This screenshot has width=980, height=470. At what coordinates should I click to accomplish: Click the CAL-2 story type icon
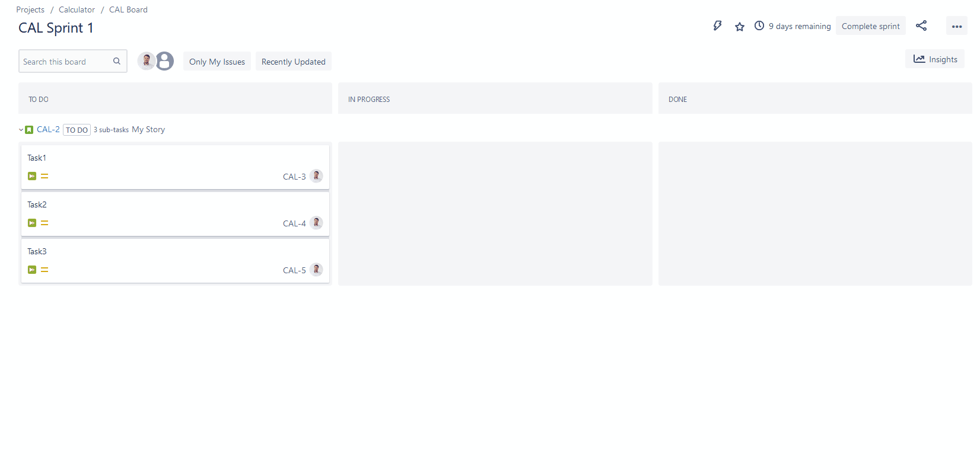pyautogui.click(x=29, y=130)
